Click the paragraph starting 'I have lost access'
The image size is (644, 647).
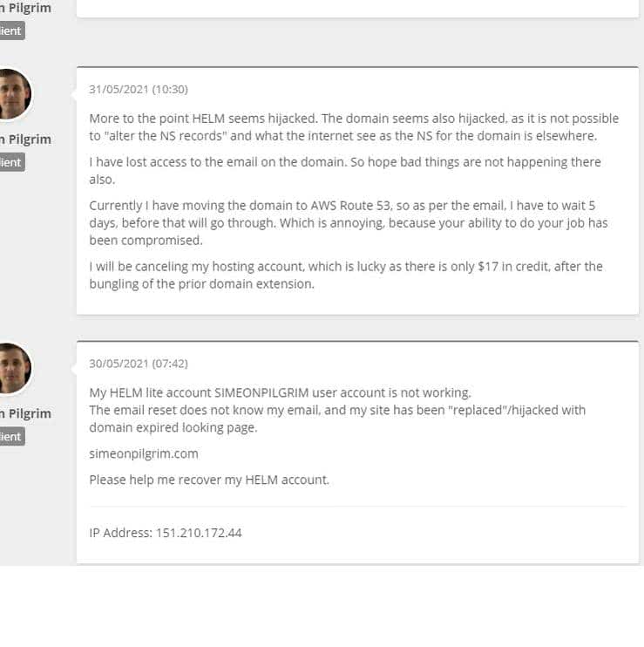point(345,170)
